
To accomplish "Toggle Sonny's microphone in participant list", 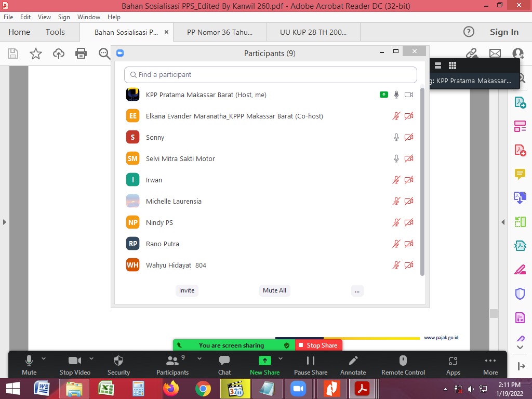I will pos(396,137).
